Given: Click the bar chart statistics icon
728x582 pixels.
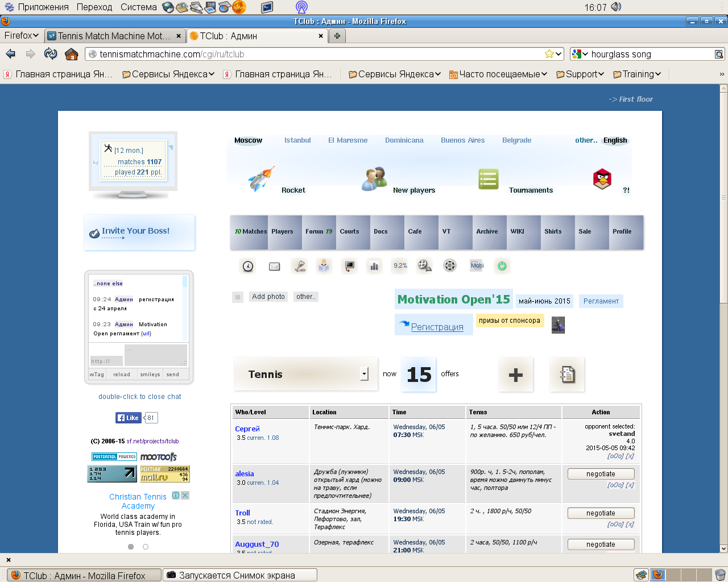Looking at the screenshot, I should click(374, 266).
